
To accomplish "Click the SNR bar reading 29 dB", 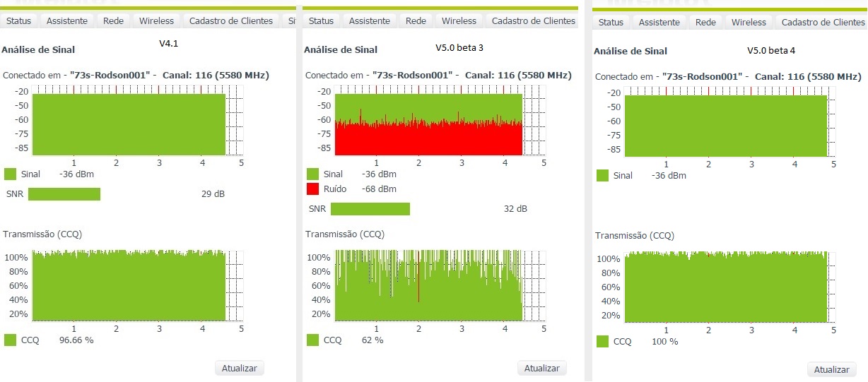I will pyautogui.click(x=64, y=194).
